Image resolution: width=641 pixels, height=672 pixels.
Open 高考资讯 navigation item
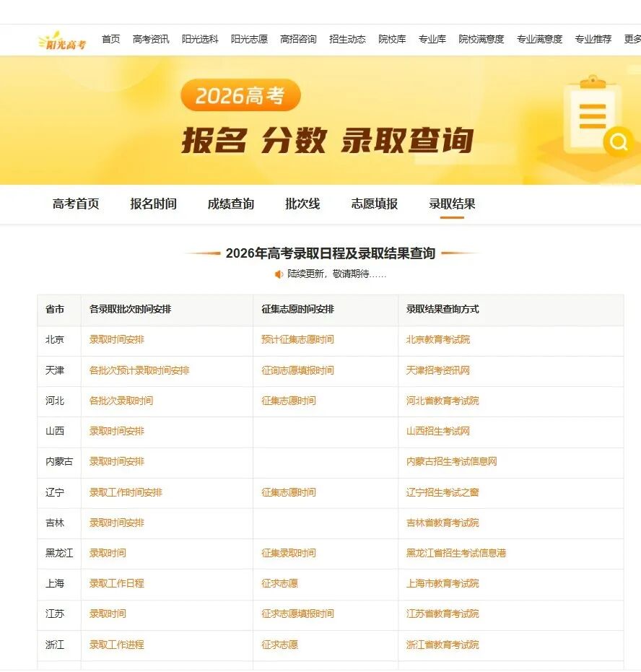[x=151, y=39]
